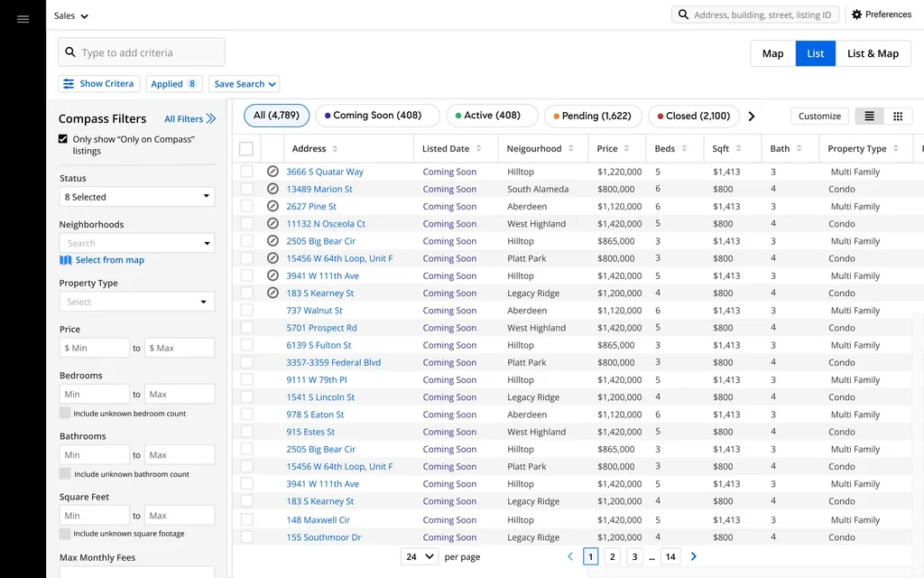924x578 pixels.
Task: Check the row for 3666 S Quatar Way
Action: pos(247,171)
